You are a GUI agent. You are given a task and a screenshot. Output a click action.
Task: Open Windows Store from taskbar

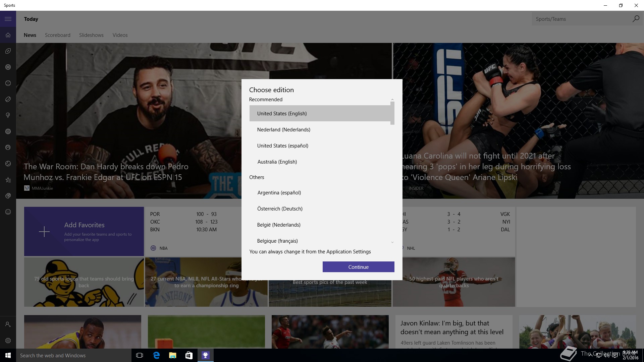click(189, 355)
